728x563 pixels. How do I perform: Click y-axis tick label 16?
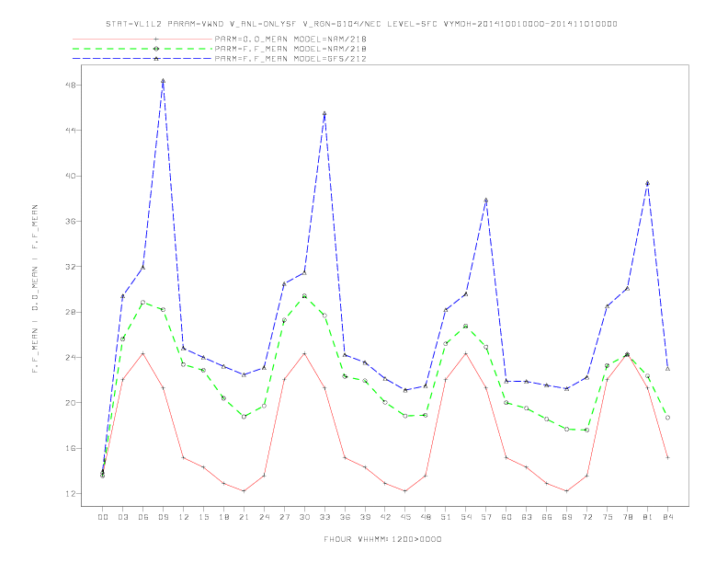(72, 448)
